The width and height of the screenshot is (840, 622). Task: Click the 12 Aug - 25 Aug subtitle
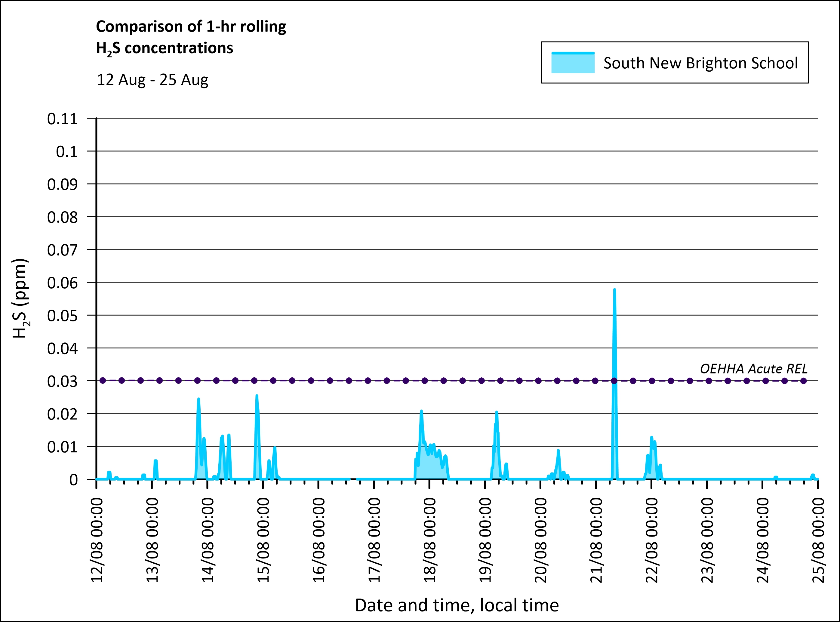click(152, 80)
